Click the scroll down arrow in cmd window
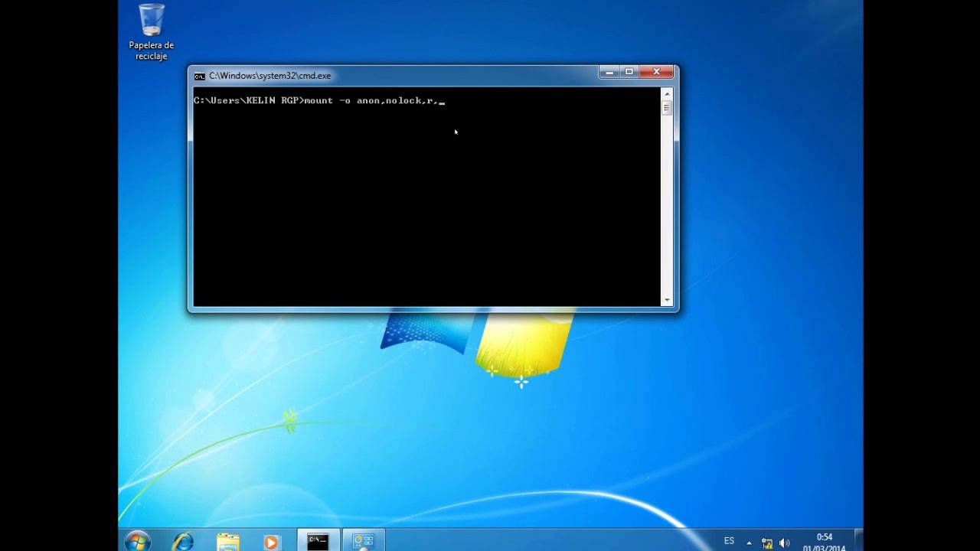980x551 pixels. coord(667,300)
